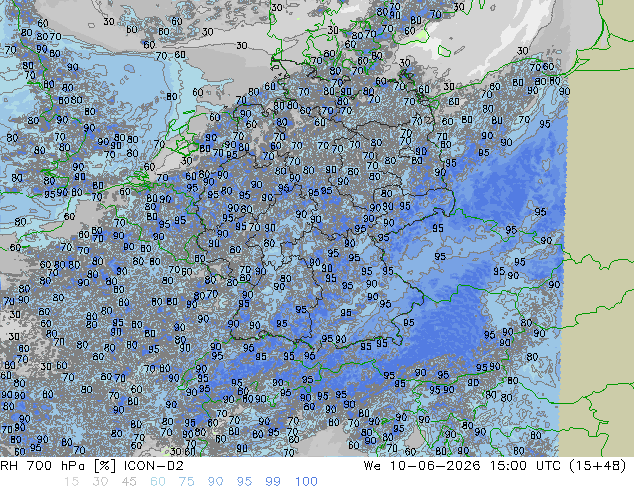Click the 30 value in the bottom legend
The image size is (634, 490).
[x=100, y=482]
